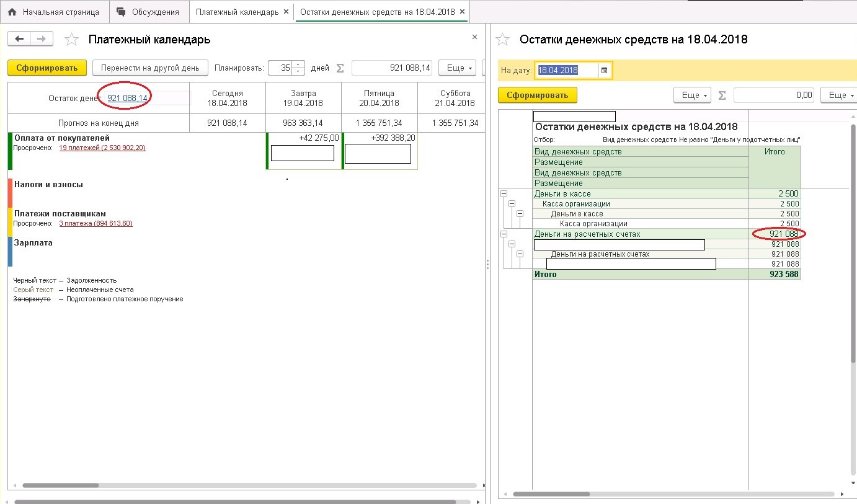Click the sigma sum icon in the Остатки report

coord(722,95)
